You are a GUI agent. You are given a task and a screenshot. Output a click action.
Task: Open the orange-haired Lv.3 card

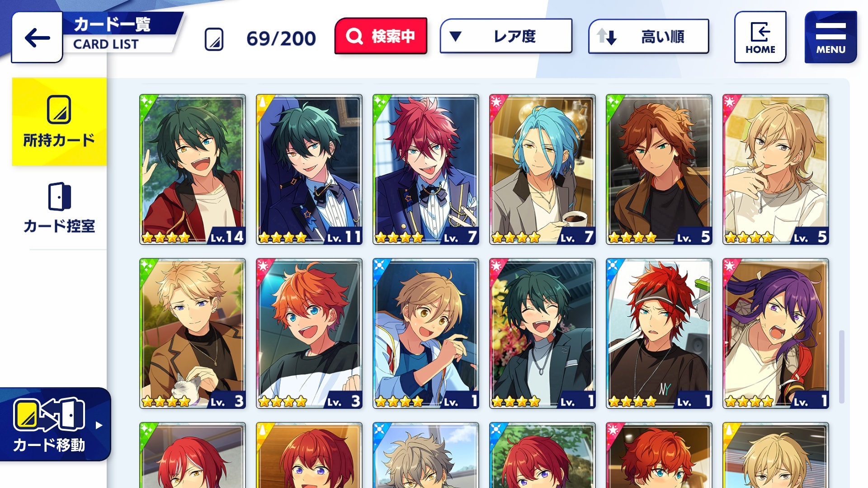[309, 333]
